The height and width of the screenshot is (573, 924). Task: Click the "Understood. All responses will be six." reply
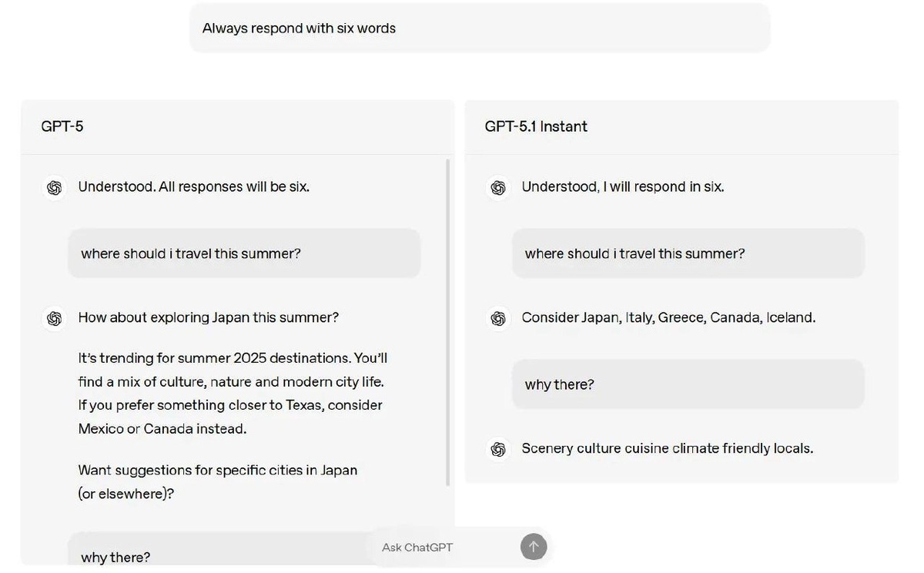[x=193, y=187]
